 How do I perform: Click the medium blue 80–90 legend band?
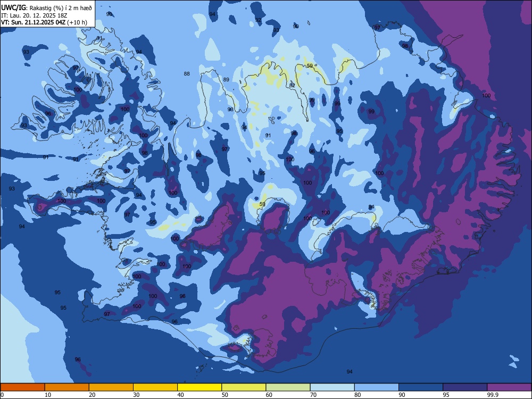377,387
